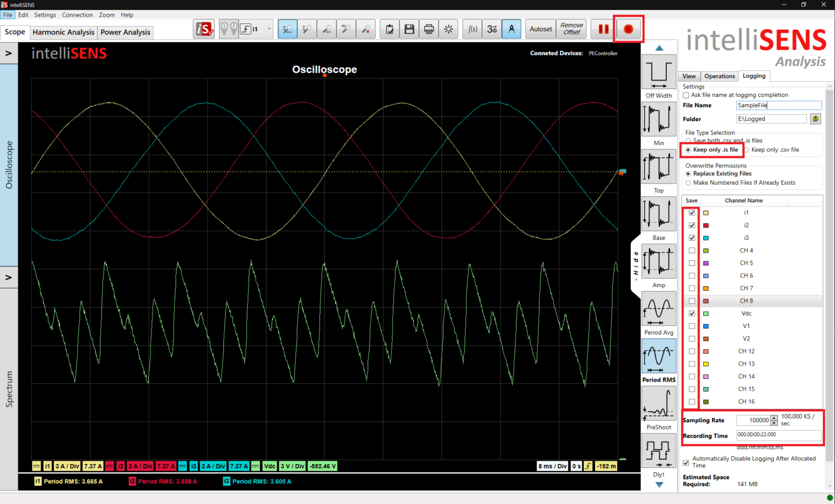Select Make Numbered Files If Already Exists

[688, 182]
